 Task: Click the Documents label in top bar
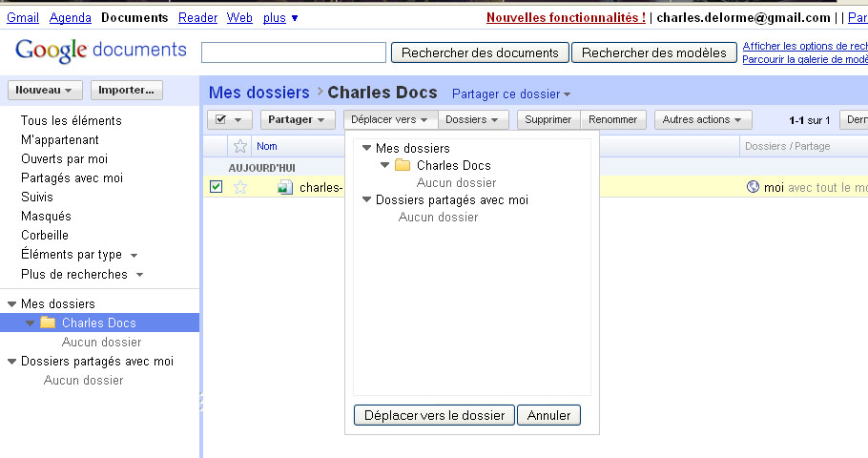(134, 18)
